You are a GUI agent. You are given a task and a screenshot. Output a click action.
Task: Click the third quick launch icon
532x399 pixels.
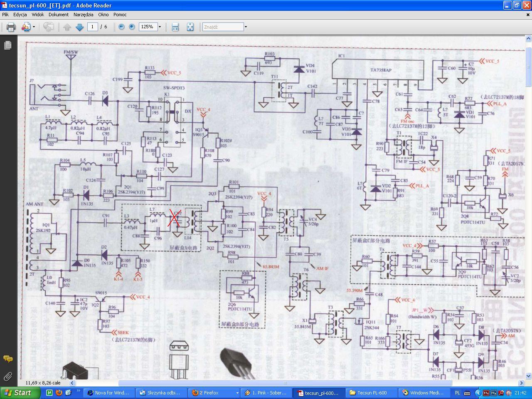(68, 392)
